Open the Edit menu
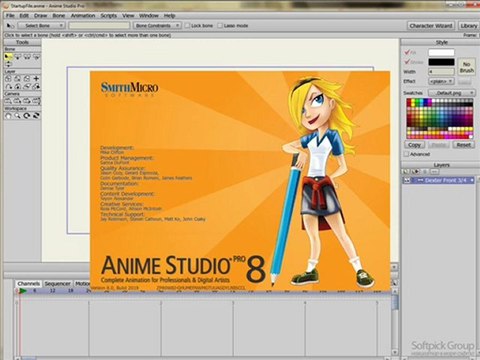The image size is (480, 360). (24, 16)
